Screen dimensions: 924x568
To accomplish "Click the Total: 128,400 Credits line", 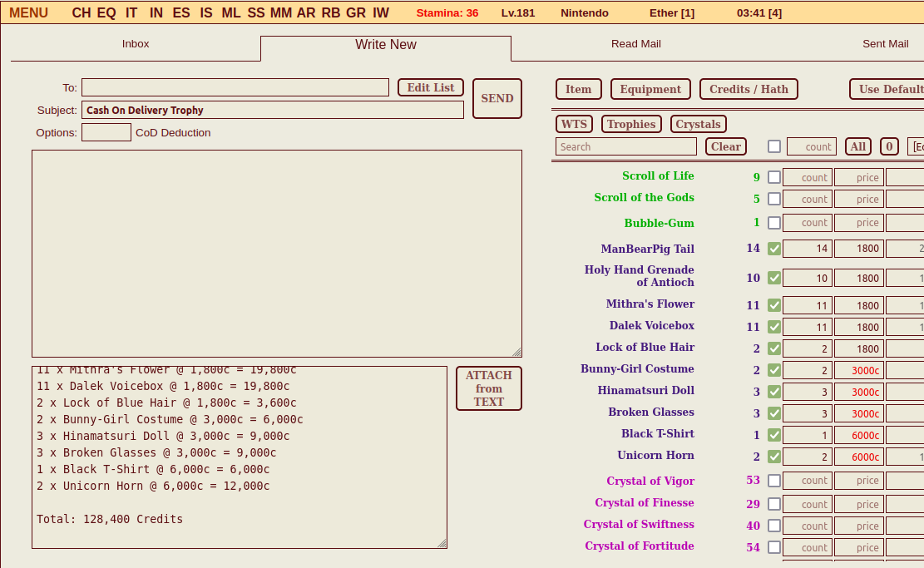I will pyautogui.click(x=110, y=519).
